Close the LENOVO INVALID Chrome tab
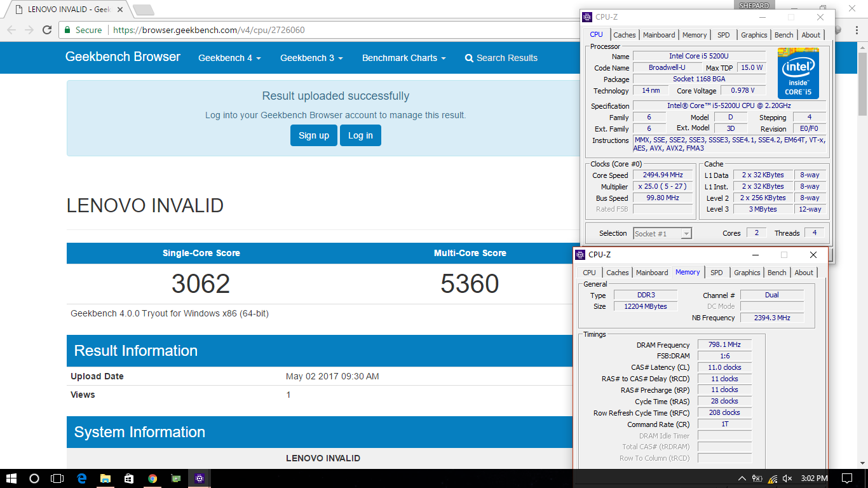868x488 pixels. coord(120,10)
